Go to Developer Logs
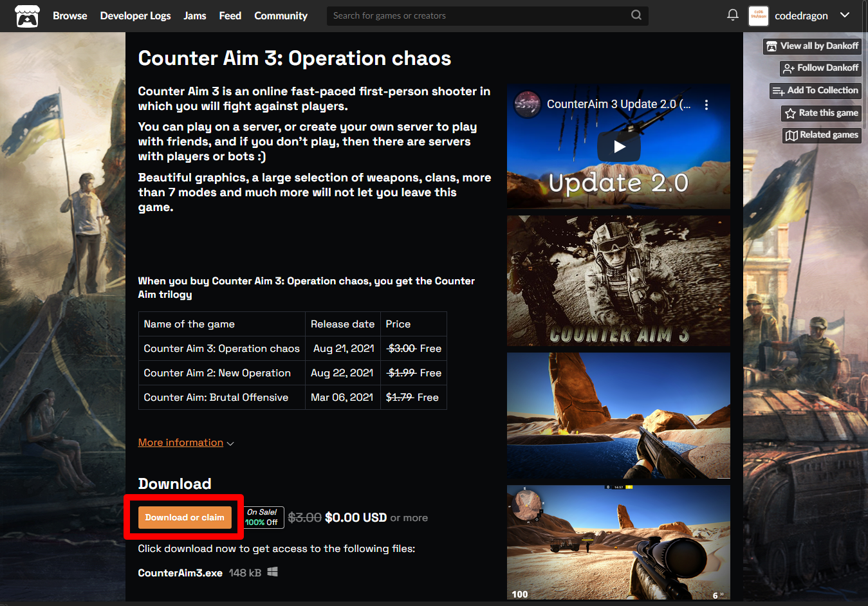Viewport: 868px width, 606px height. pyautogui.click(x=135, y=15)
